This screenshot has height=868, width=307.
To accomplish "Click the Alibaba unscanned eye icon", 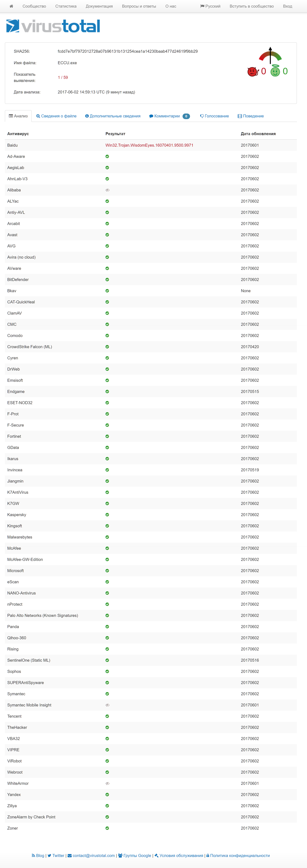I will [107, 190].
